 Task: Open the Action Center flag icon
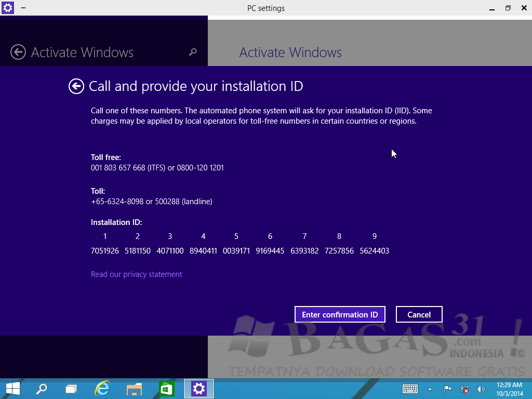click(x=447, y=389)
